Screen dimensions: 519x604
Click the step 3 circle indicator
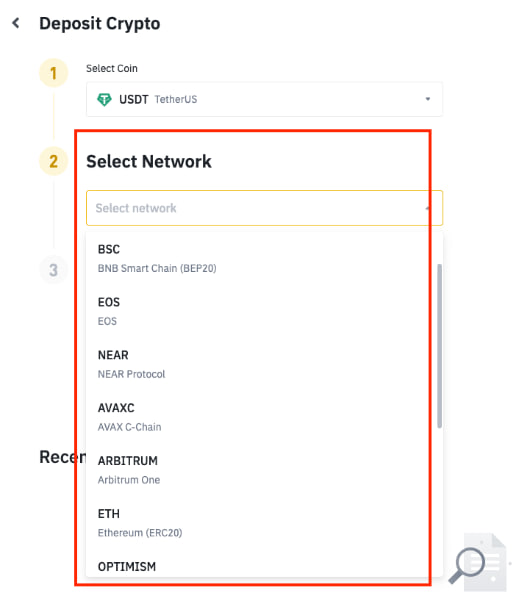54,270
